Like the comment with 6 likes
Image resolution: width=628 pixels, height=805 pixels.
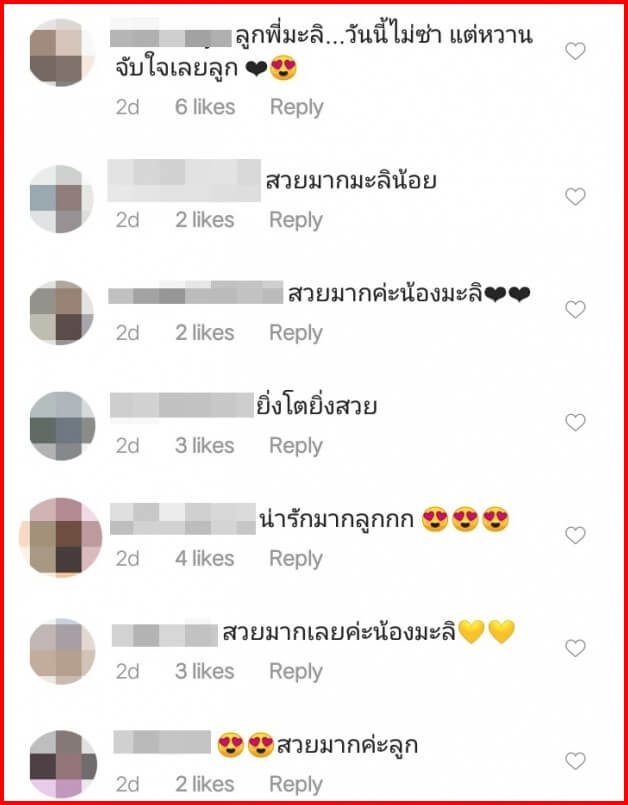(x=575, y=51)
